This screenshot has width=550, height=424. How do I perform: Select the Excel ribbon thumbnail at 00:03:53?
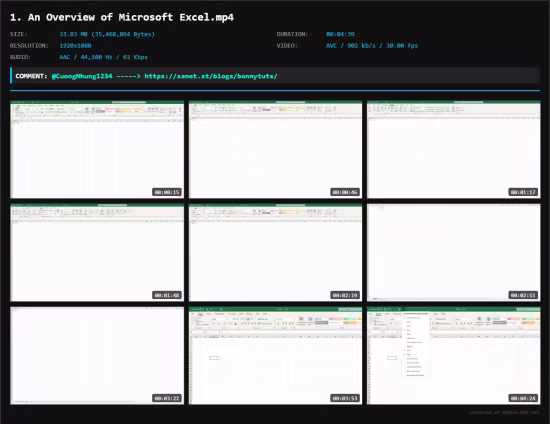[275, 356]
